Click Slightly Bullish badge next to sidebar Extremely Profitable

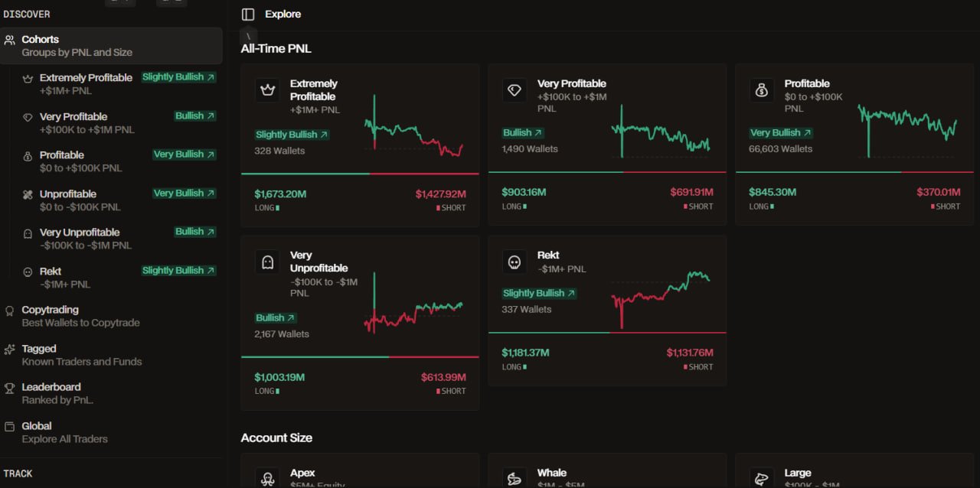click(x=179, y=77)
